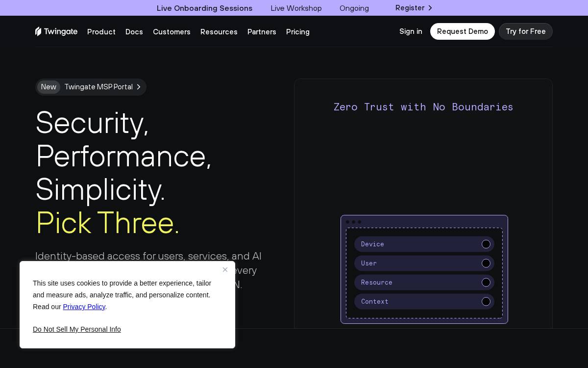
Task: Click the New badge label
Action: pyautogui.click(x=49, y=87)
